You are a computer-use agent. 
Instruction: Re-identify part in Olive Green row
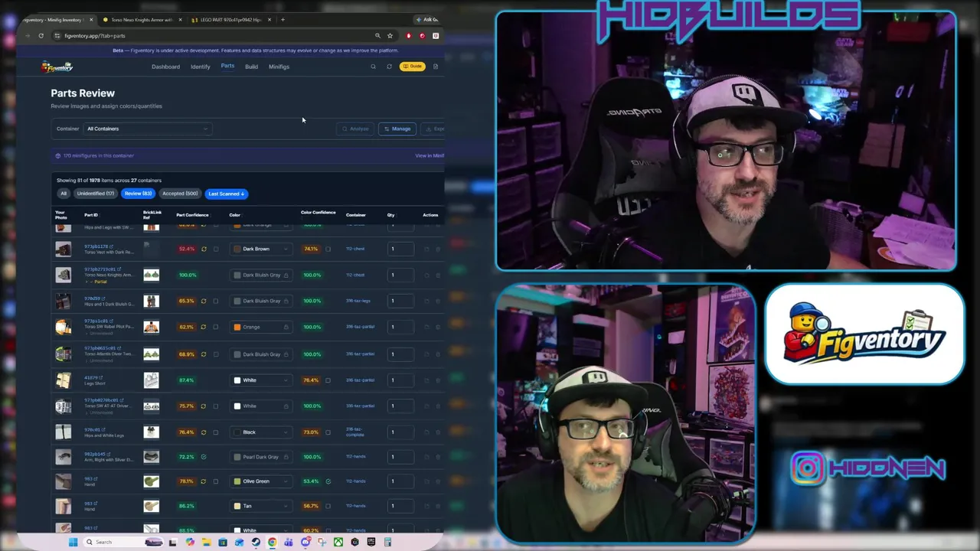click(x=204, y=481)
